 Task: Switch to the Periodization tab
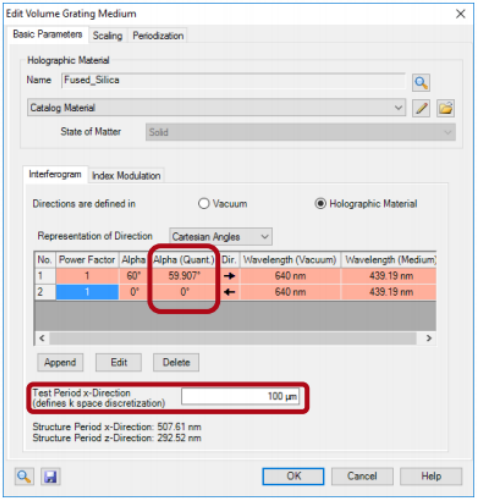click(x=158, y=36)
